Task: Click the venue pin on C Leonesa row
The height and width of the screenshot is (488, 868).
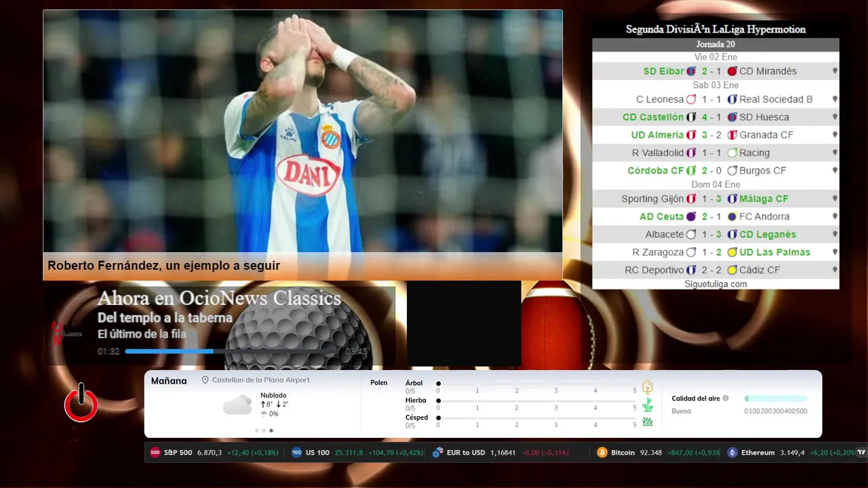Action: point(835,100)
